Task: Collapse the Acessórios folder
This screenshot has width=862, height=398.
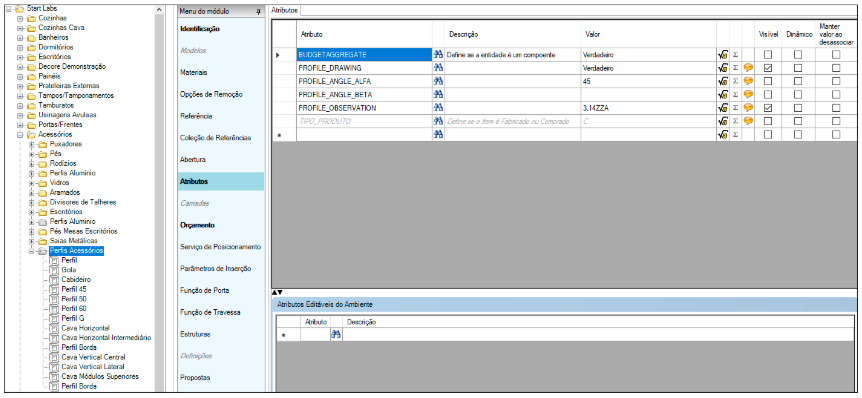Action: (20, 135)
